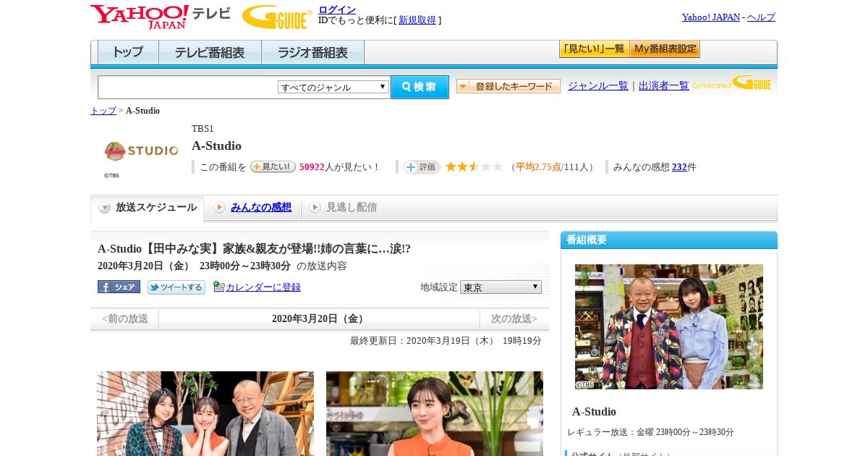Open the ラジオ番組表 tab
This screenshot has height=456, width=868.
click(312, 53)
